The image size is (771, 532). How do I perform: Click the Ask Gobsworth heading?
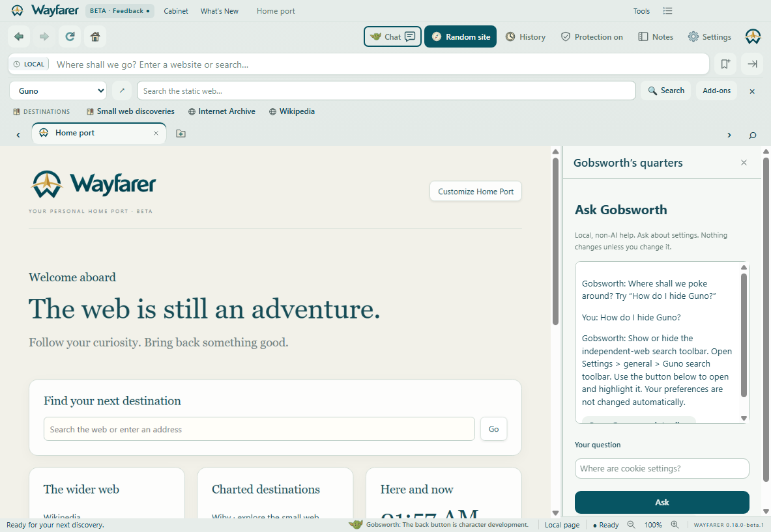[x=620, y=210]
